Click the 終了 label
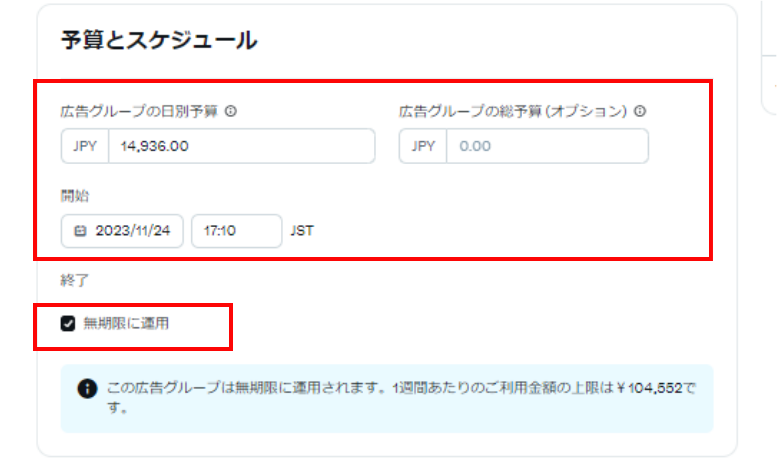The height and width of the screenshot is (472, 777). 75,280
